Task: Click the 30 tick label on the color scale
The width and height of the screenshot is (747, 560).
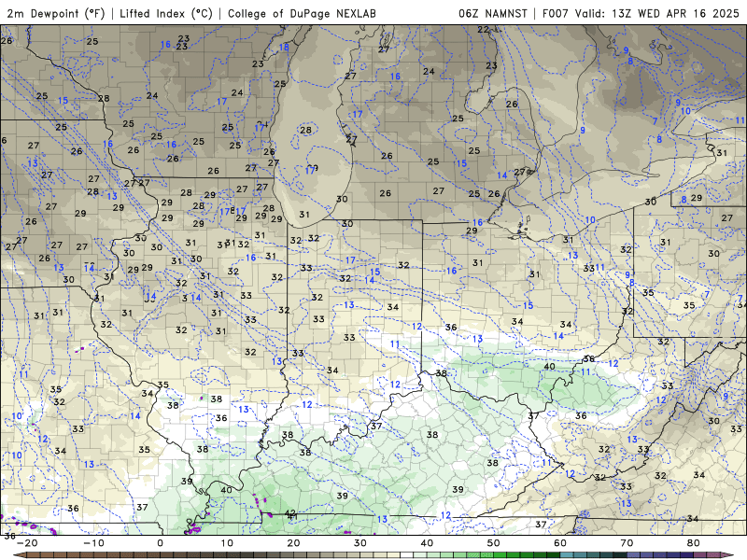Action: tap(360, 543)
